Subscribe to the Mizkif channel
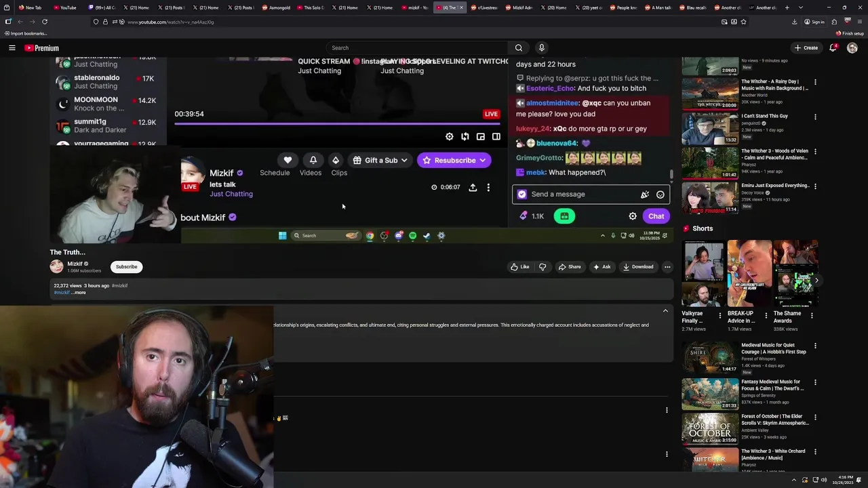 126,267
